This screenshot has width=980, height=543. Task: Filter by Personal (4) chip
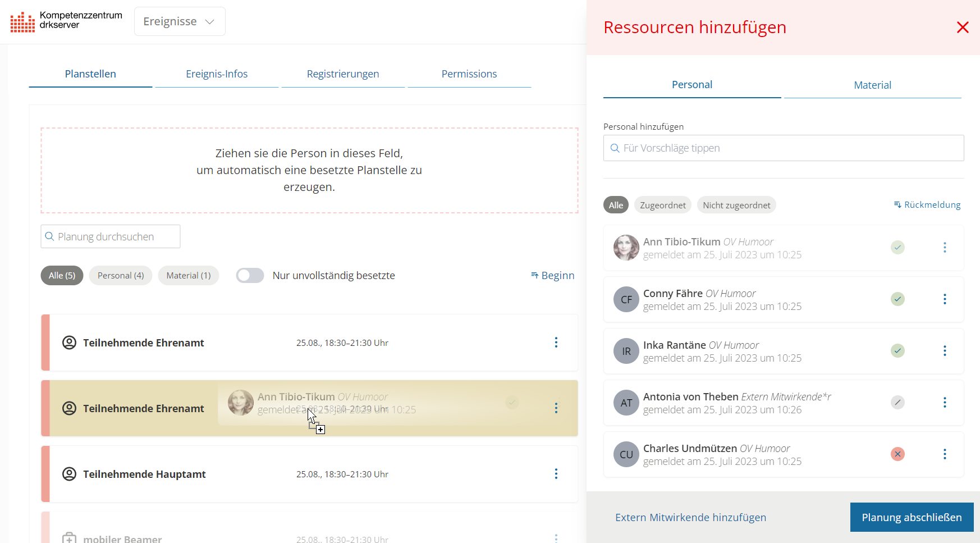(x=121, y=276)
